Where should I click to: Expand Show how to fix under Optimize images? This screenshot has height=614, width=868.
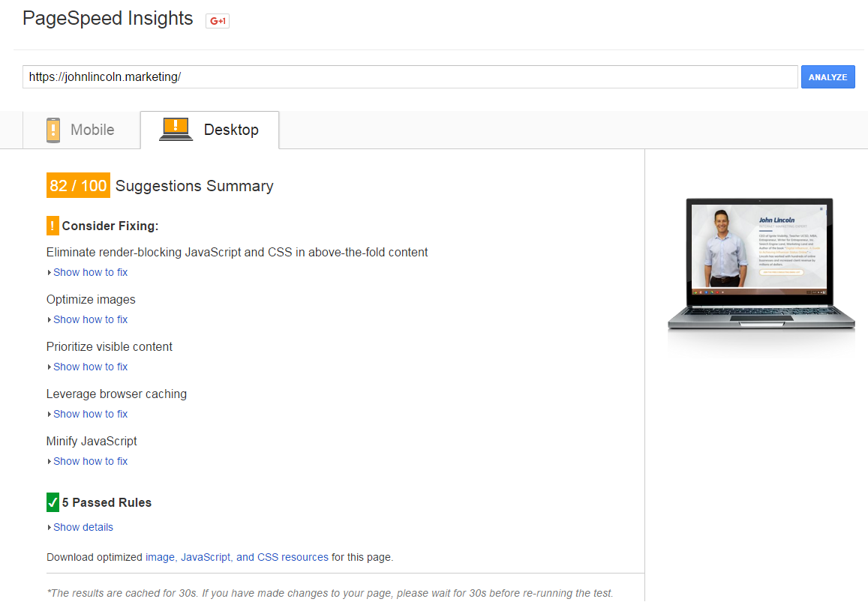pyautogui.click(x=90, y=319)
